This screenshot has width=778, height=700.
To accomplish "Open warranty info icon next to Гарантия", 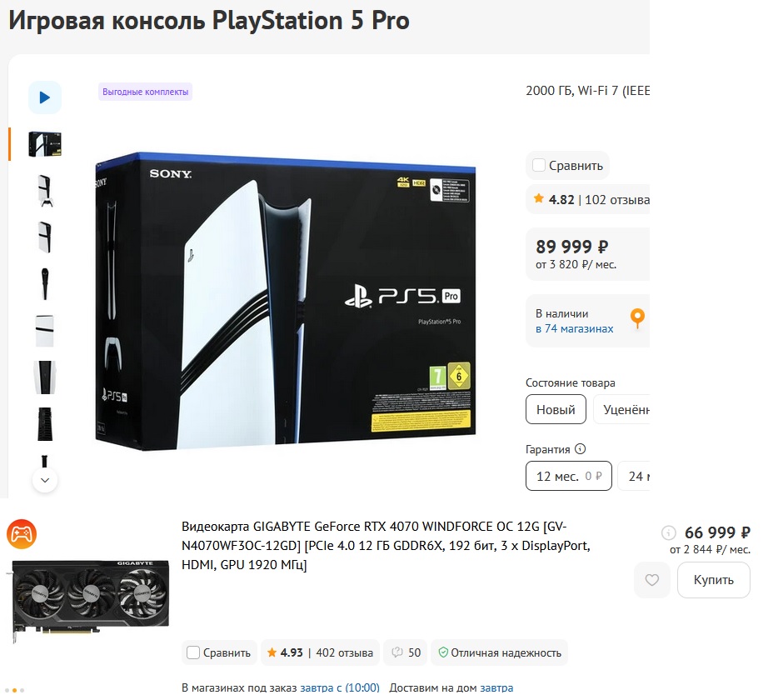I will point(580,449).
